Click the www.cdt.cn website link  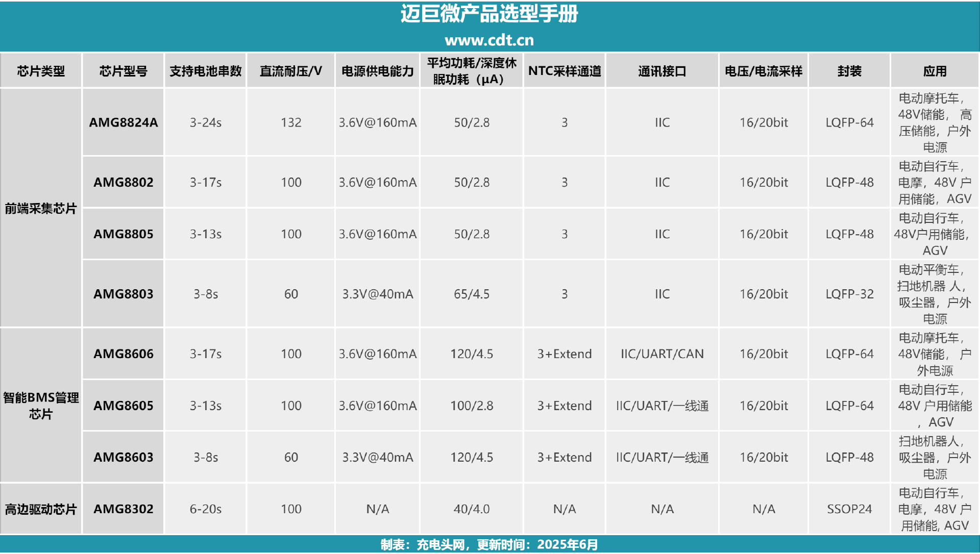pos(489,40)
